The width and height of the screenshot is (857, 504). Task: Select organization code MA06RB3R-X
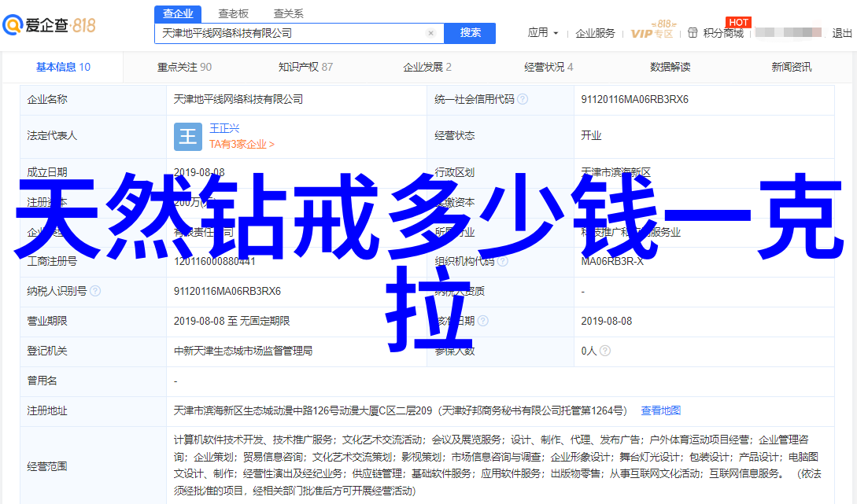coord(612,262)
